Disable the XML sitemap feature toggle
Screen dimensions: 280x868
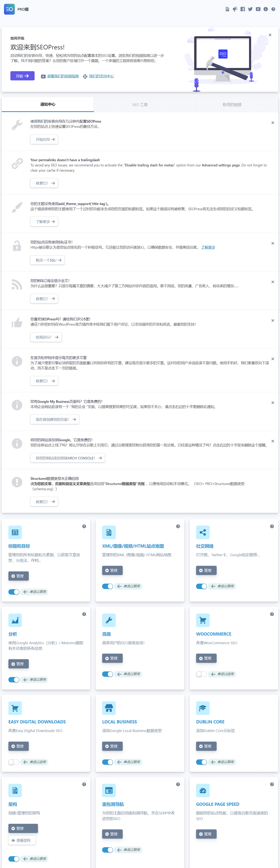(x=108, y=586)
